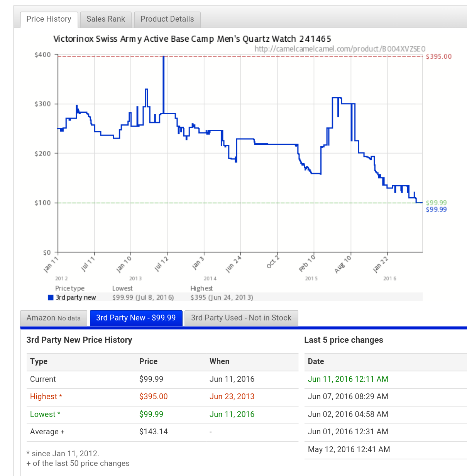
Task: Select the Jun 11, 2016 12:11 AM entry
Action: [348, 379]
